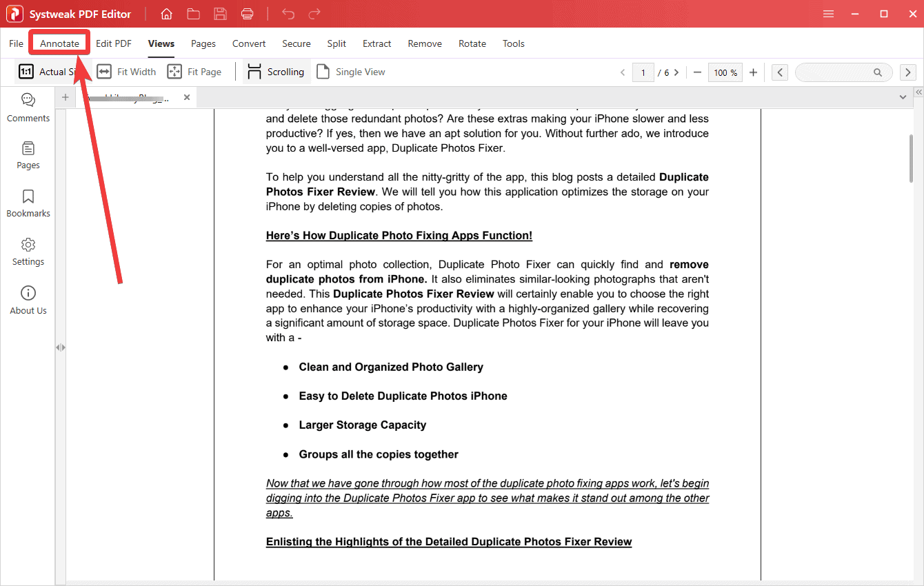Select Fit Page view
Screen dimensions: 924x586
[x=195, y=72]
